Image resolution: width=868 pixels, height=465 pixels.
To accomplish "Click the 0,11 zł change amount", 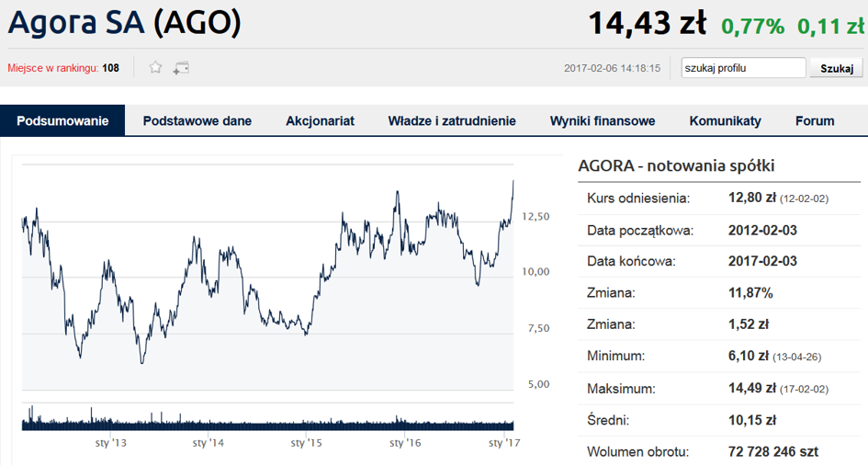I will click(830, 26).
